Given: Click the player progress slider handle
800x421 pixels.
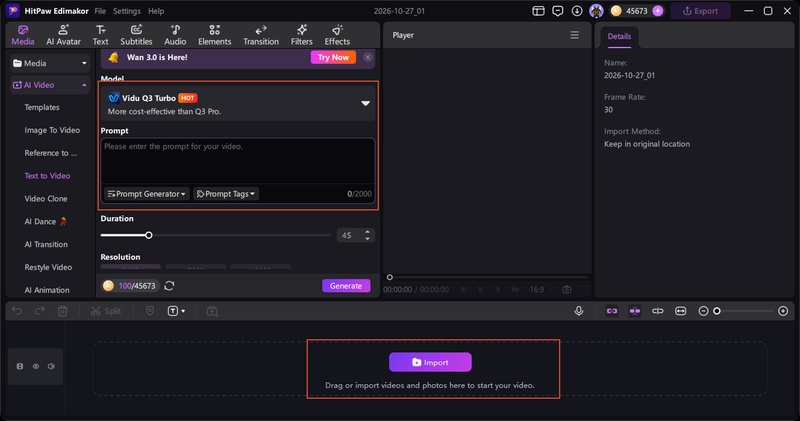Looking at the screenshot, I should tap(390, 278).
